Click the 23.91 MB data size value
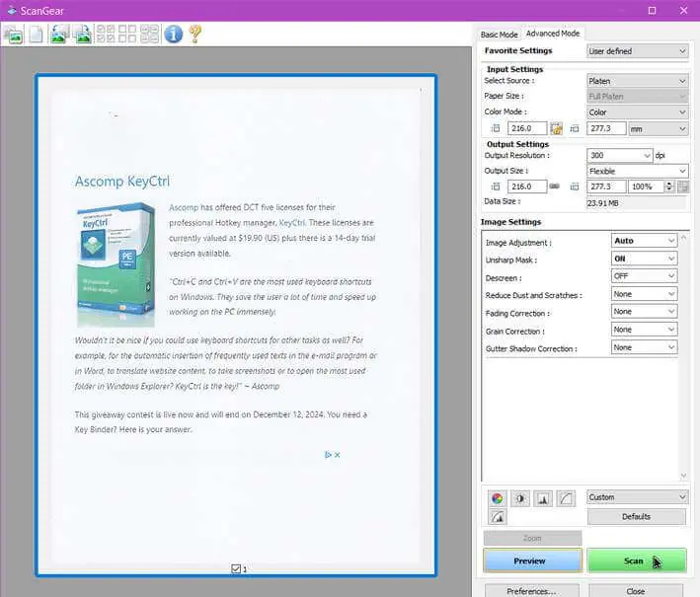This screenshot has height=597, width=700. pyautogui.click(x=602, y=203)
